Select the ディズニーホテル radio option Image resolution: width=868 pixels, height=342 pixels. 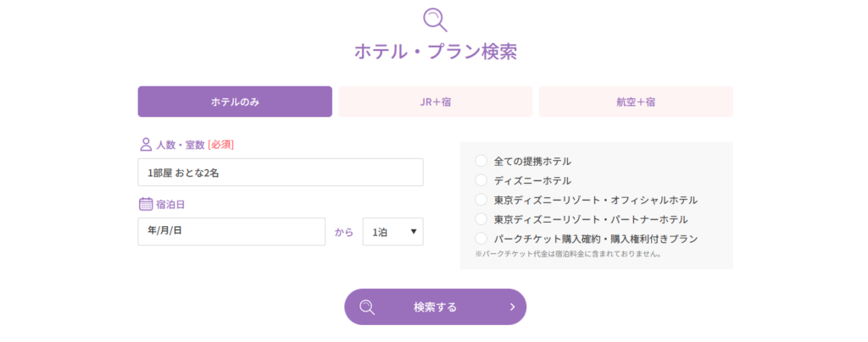(481, 180)
